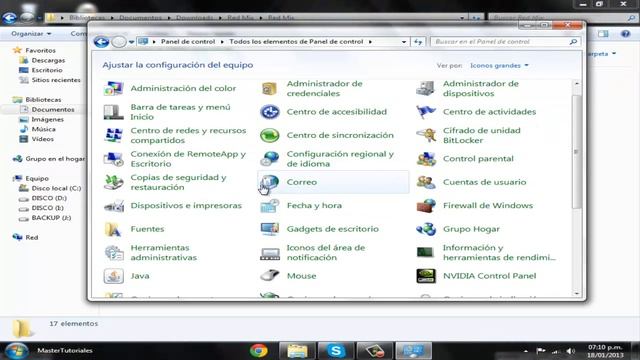Open the Fuentes fonts icon
The height and width of the screenshot is (360, 640).
click(x=113, y=229)
